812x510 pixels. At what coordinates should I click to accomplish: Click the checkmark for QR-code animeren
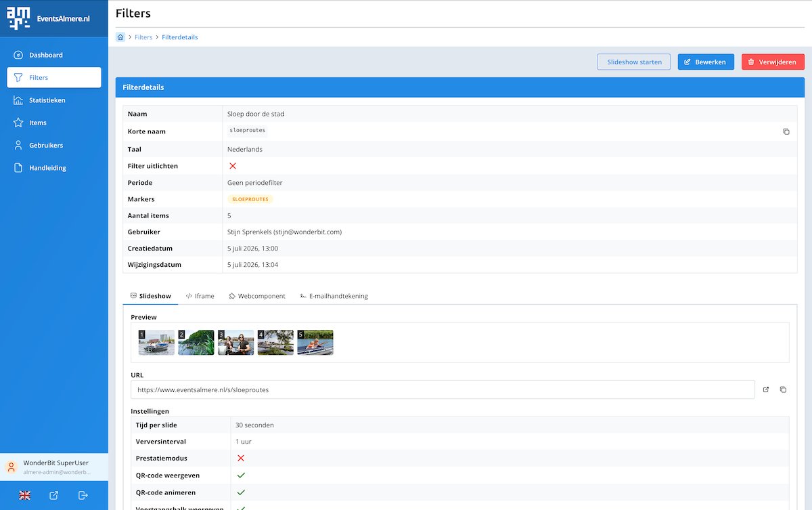(240, 492)
